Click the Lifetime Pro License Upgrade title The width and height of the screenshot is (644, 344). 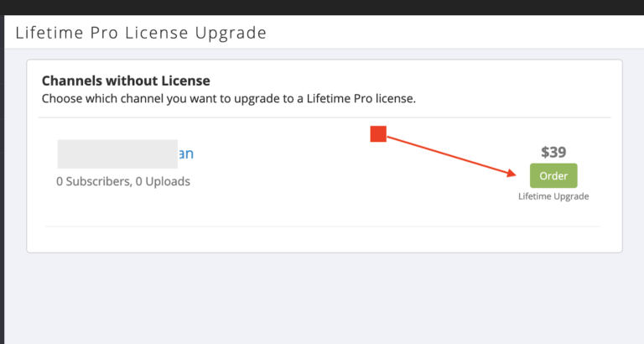point(141,33)
